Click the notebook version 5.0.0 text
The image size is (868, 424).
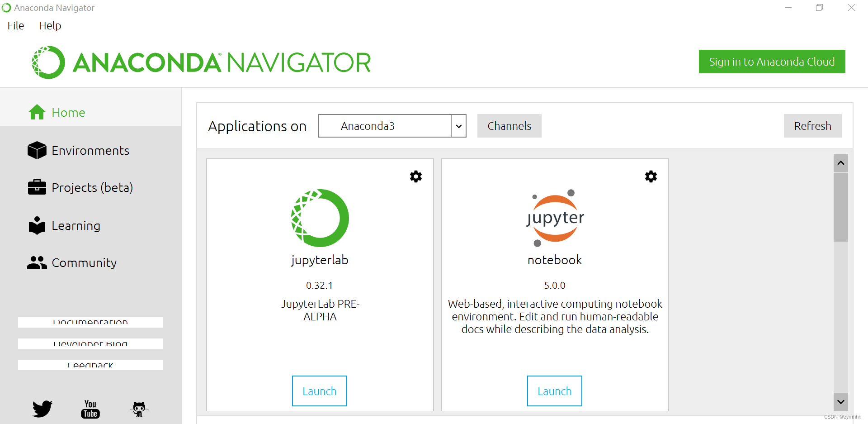point(555,286)
